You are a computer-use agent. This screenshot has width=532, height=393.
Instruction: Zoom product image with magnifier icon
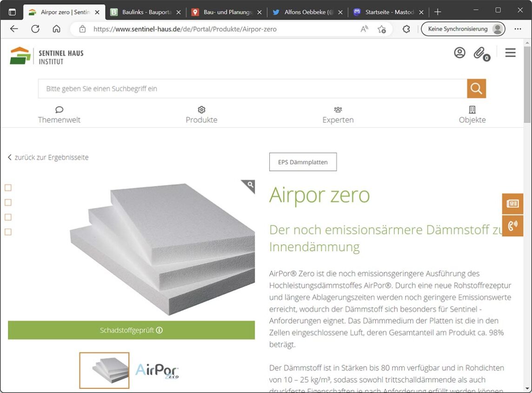tap(250, 184)
